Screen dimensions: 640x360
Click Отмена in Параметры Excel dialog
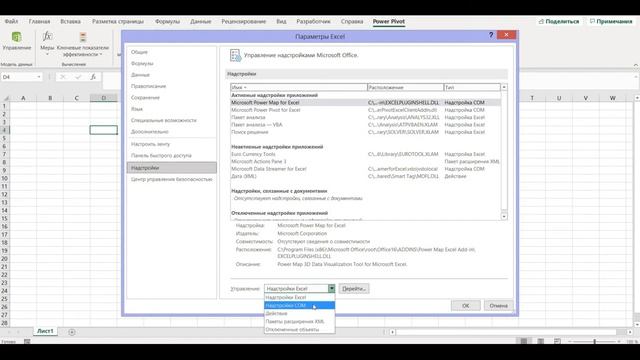tap(498, 305)
